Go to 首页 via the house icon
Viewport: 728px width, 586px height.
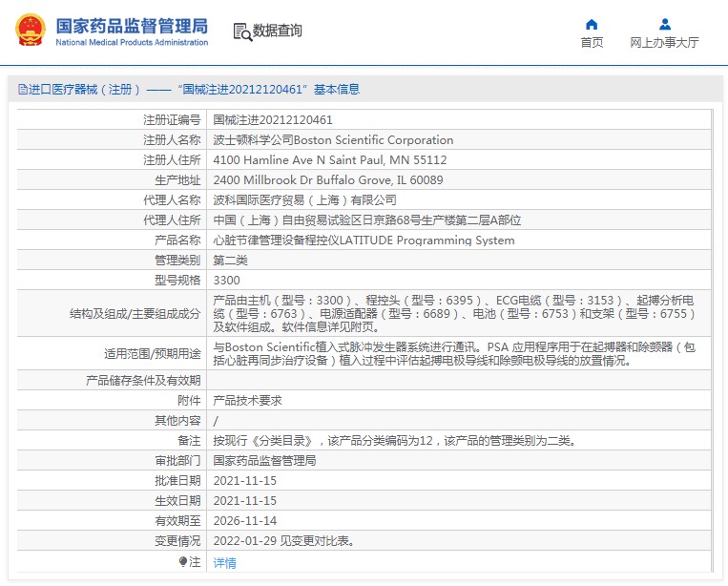click(592, 24)
